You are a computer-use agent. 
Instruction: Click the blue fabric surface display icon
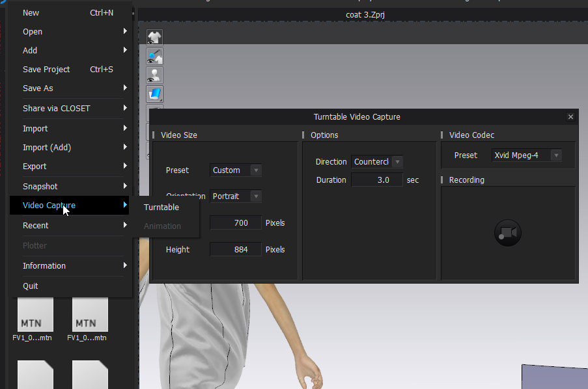[154, 94]
